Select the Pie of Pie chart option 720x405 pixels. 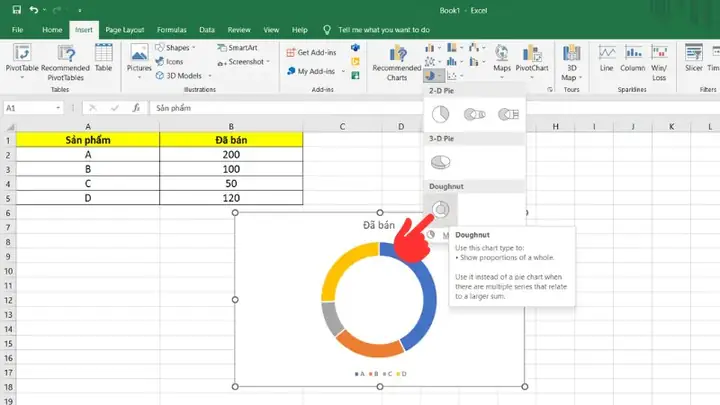(x=474, y=114)
